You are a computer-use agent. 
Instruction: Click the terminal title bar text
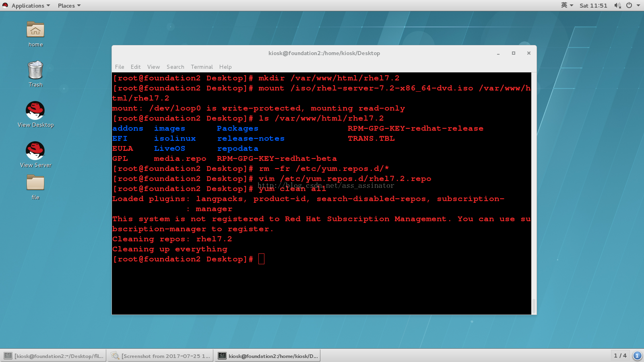point(324,53)
